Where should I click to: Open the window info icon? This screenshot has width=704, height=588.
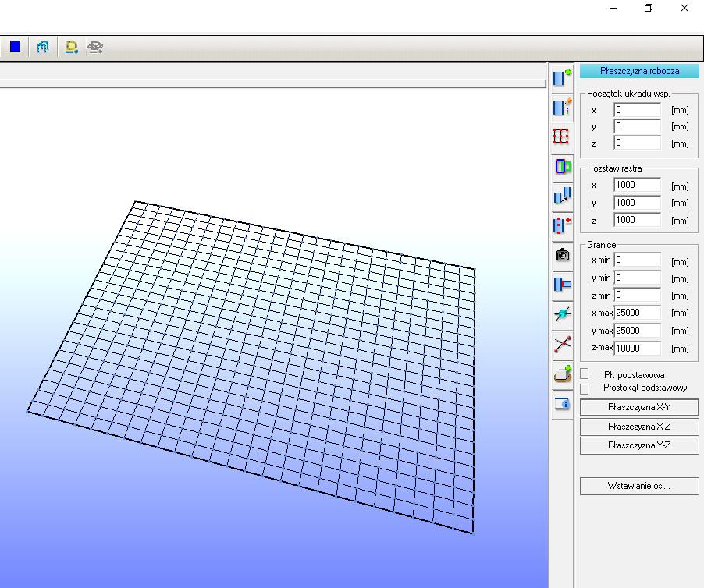point(562,404)
